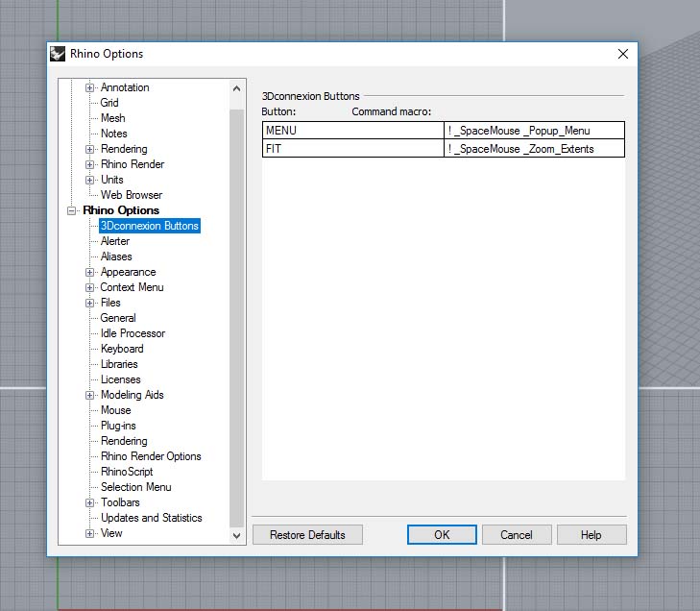Click the MENU button cell
Image resolution: width=700 pixels, height=611 pixels.
(353, 131)
